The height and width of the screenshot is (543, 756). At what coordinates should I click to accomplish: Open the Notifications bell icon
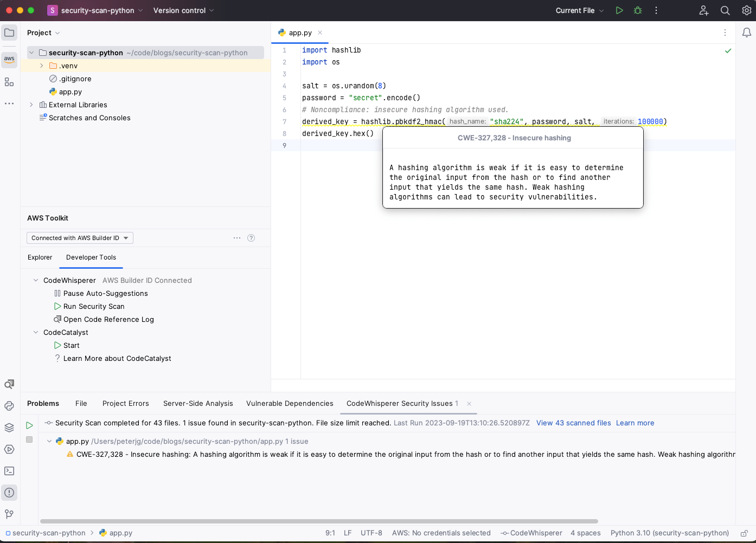click(746, 32)
